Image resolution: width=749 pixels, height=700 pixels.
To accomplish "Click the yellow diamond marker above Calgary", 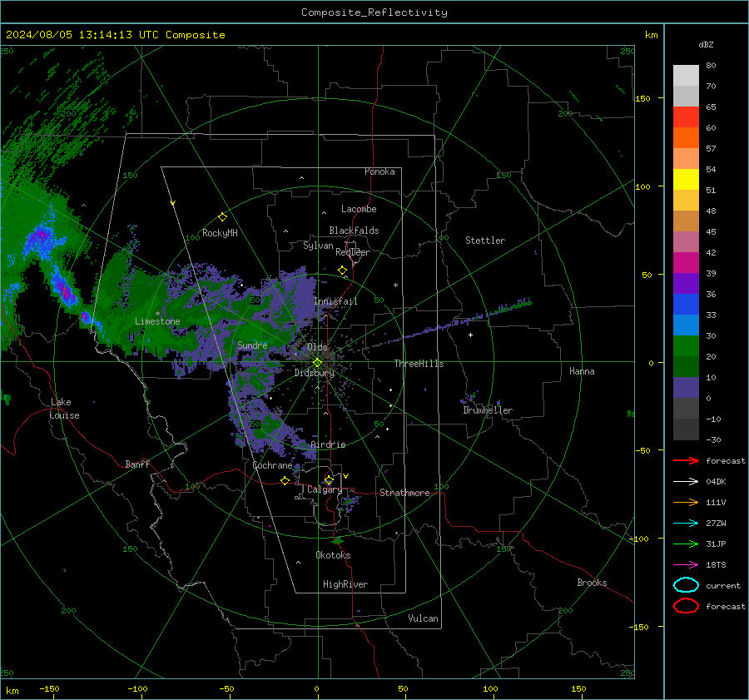I will [329, 479].
